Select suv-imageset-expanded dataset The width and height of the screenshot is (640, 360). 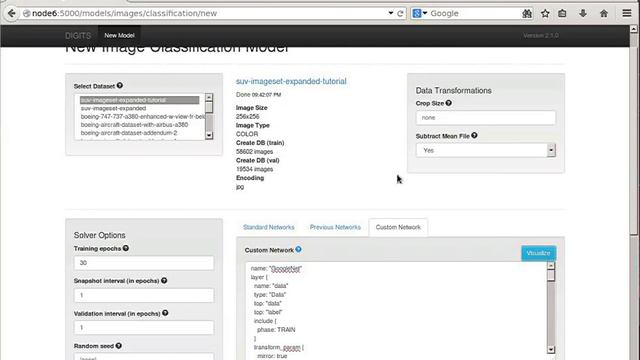pos(113,108)
